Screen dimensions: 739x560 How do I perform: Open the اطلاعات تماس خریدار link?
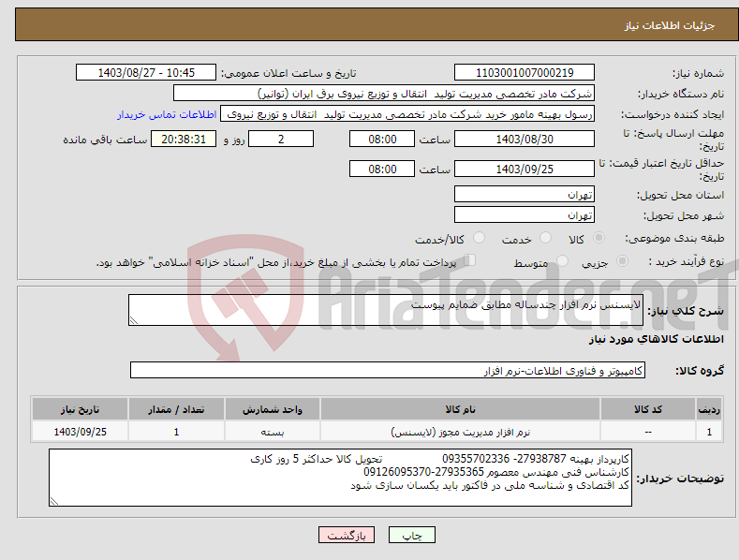point(167,114)
